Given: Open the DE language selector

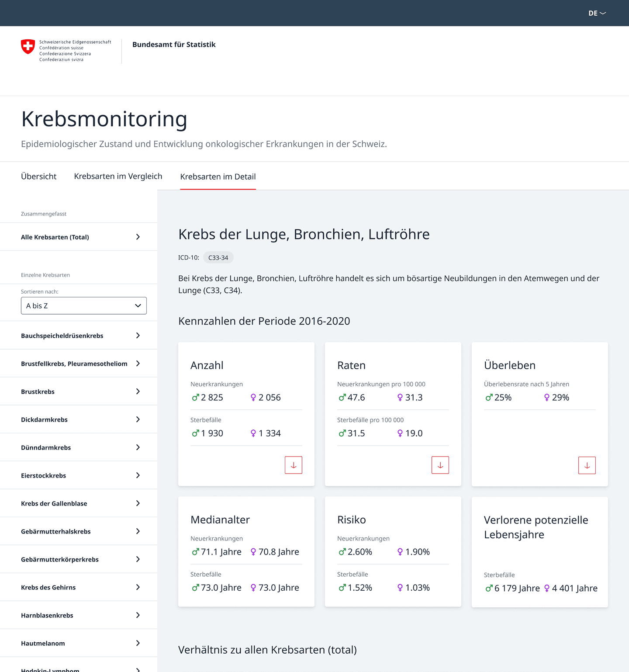Looking at the screenshot, I should tap(597, 13).
